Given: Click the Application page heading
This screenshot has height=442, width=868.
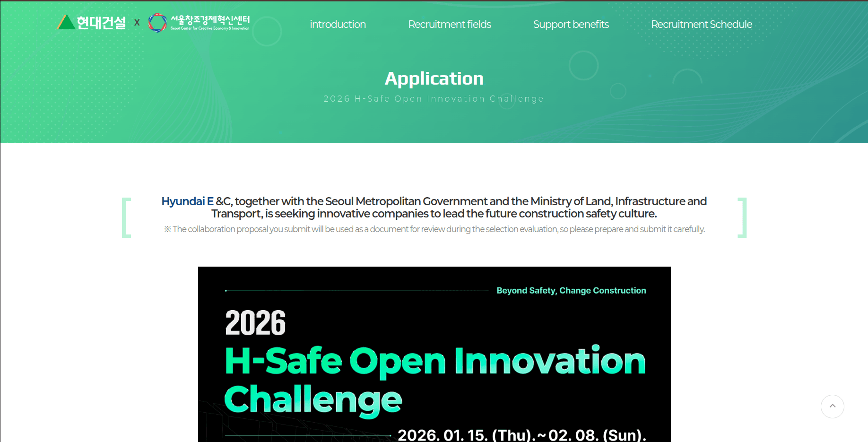Looking at the screenshot, I should [x=434, y=78].
